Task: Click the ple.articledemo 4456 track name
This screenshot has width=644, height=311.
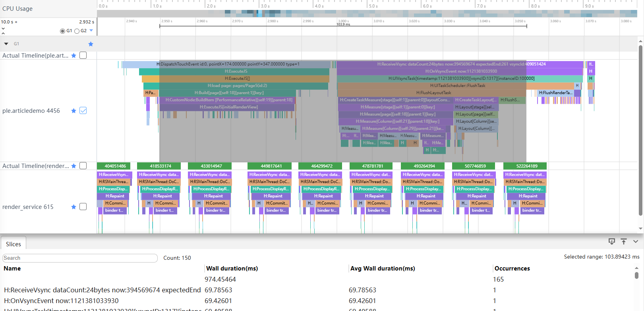Action: pos(31,111)
